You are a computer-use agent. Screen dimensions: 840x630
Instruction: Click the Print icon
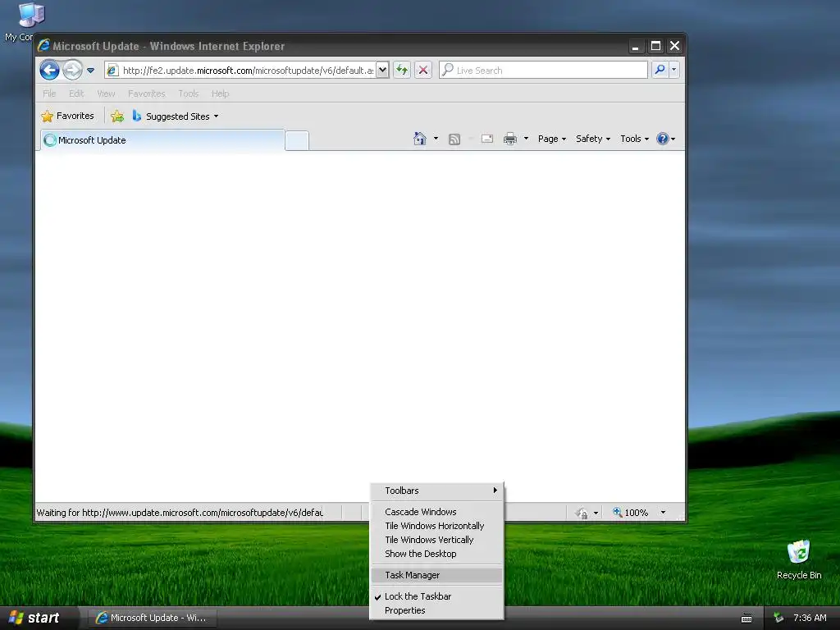pyautogui.click(x=510, y=139)
